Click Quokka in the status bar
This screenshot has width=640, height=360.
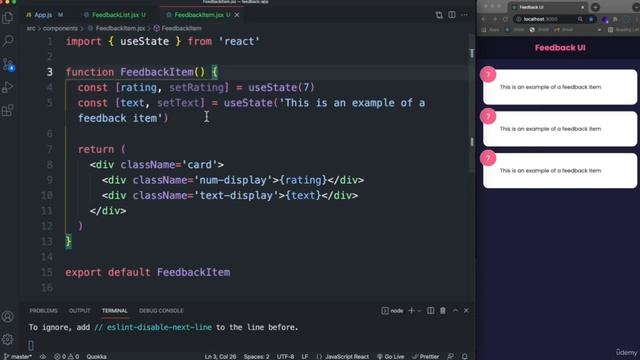[96, 356]
